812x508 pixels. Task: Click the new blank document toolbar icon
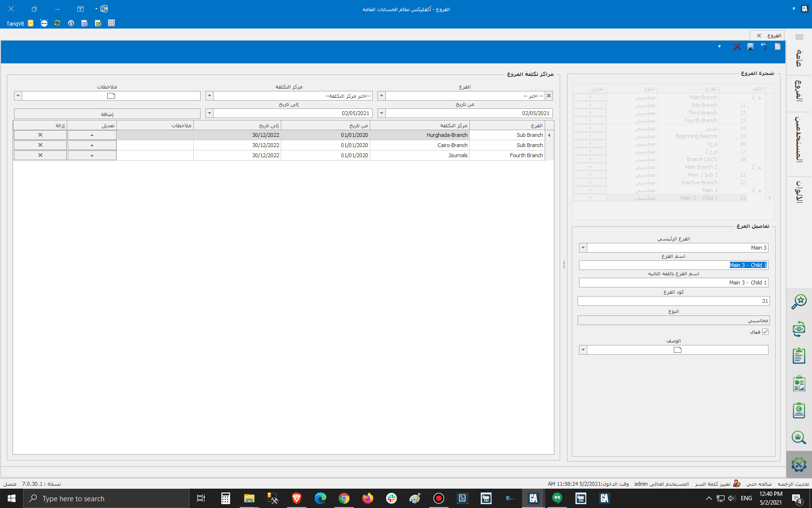click(x=777, y=46)
